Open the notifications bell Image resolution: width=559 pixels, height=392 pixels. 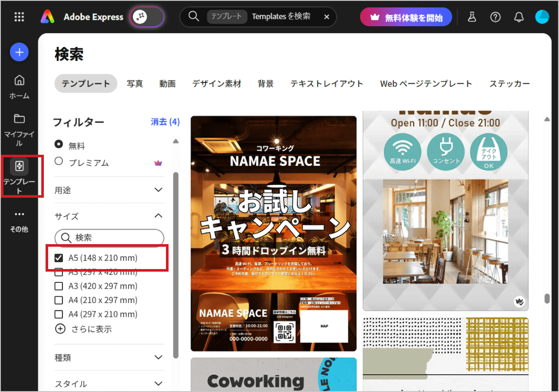(x=519, y=17)
